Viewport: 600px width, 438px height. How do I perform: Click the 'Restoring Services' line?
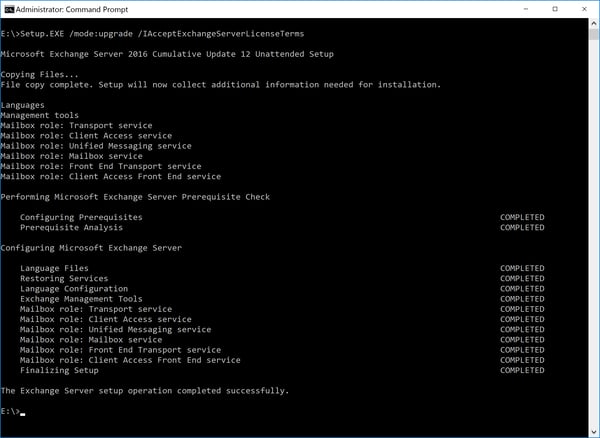pos(64,278)
